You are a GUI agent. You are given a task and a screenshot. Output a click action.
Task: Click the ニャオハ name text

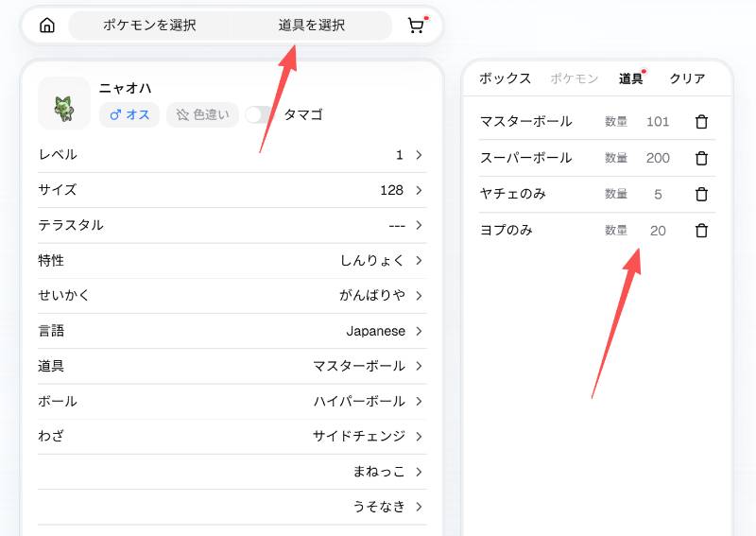[126, 88]
